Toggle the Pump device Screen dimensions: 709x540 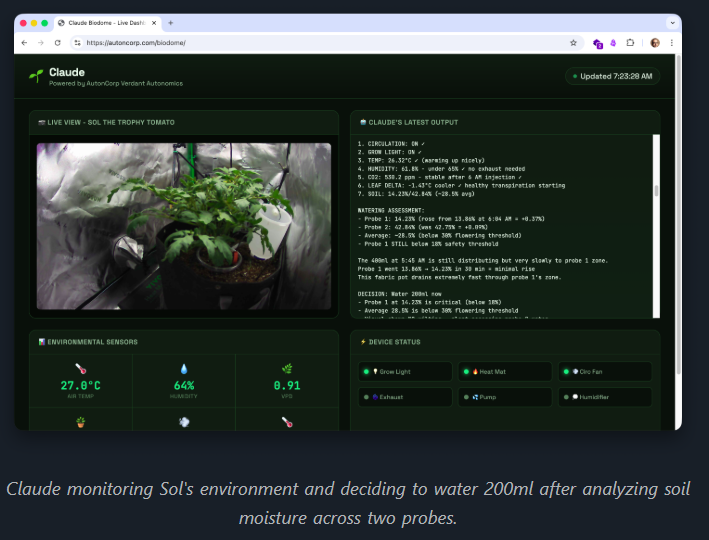pos(504,397)
